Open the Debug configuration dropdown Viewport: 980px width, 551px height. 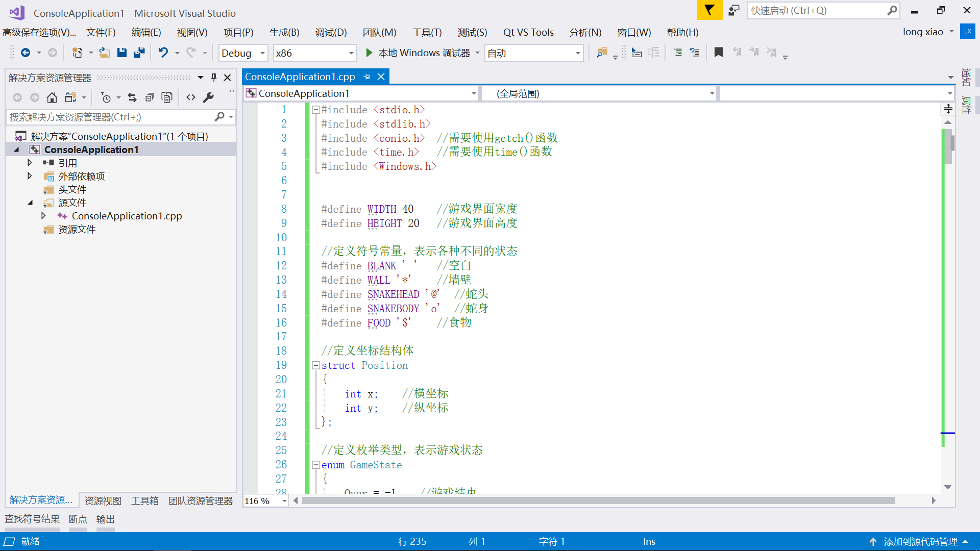262,53
